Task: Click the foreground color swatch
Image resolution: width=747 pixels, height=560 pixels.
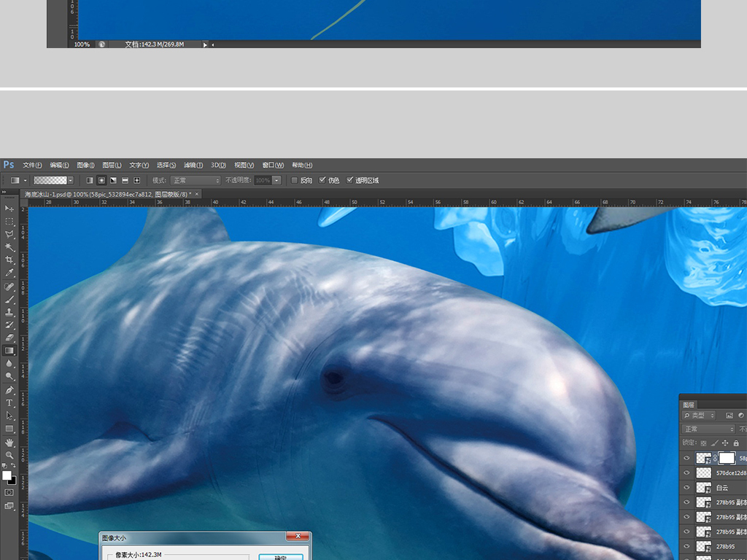Action: (7, 475)
